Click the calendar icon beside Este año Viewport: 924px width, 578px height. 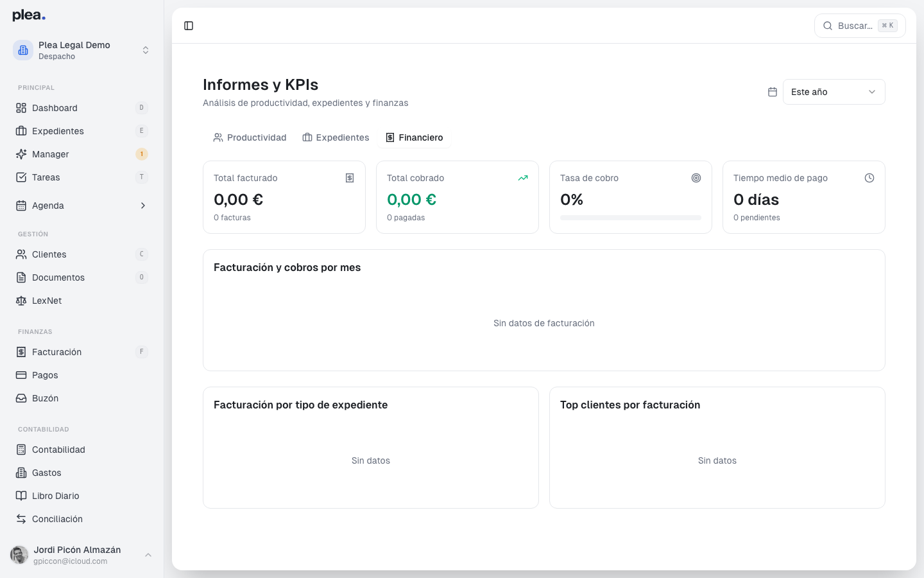pyautogui.click(x=773, y=92)
